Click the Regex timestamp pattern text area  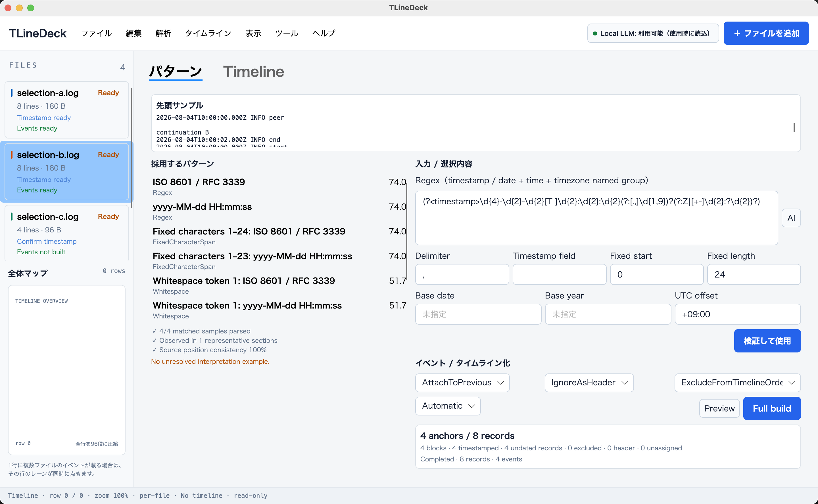pyautogui.click(x=596, y=218)
